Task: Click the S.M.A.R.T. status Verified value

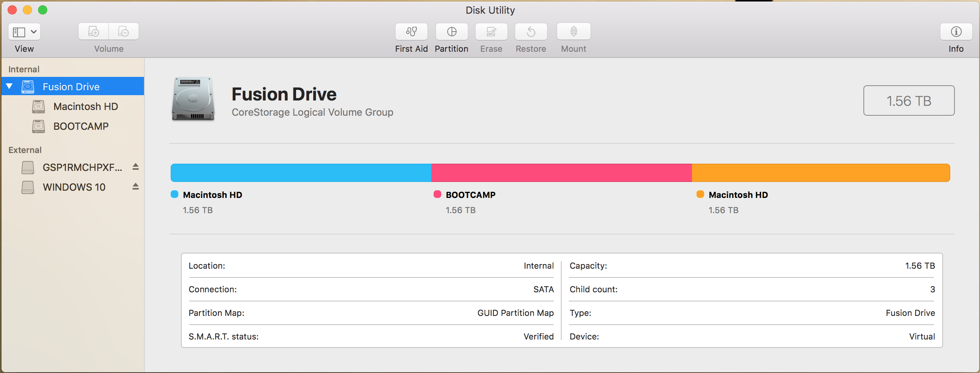Action: [x=539, y=336]
